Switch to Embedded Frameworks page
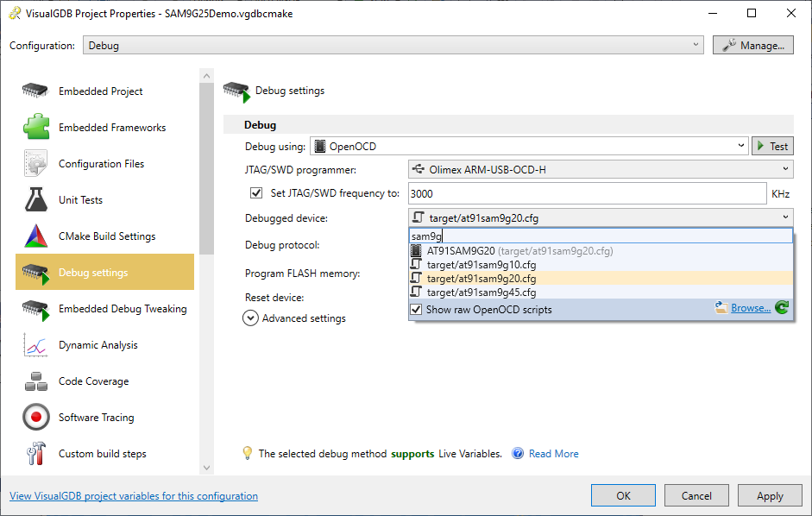Screen dimensions: 812x516 105,127
